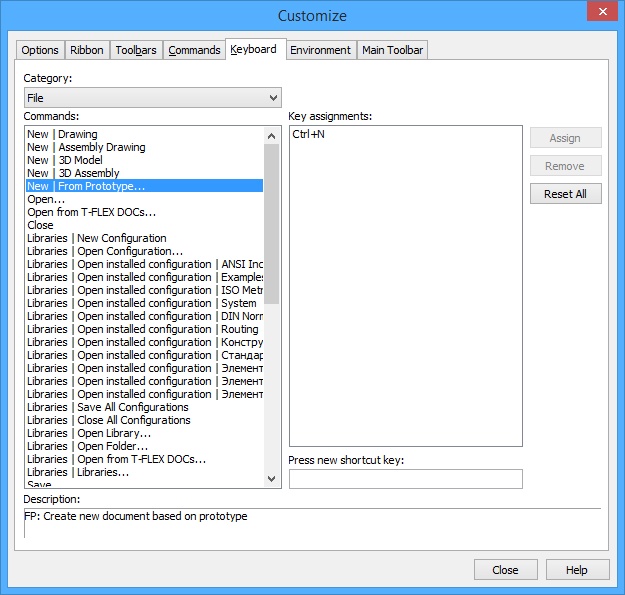Click the Press new shortcut key field
Image resolution: width=625 pixels, height=595 pixels.
pyautogui.click(x=405, y=479)
